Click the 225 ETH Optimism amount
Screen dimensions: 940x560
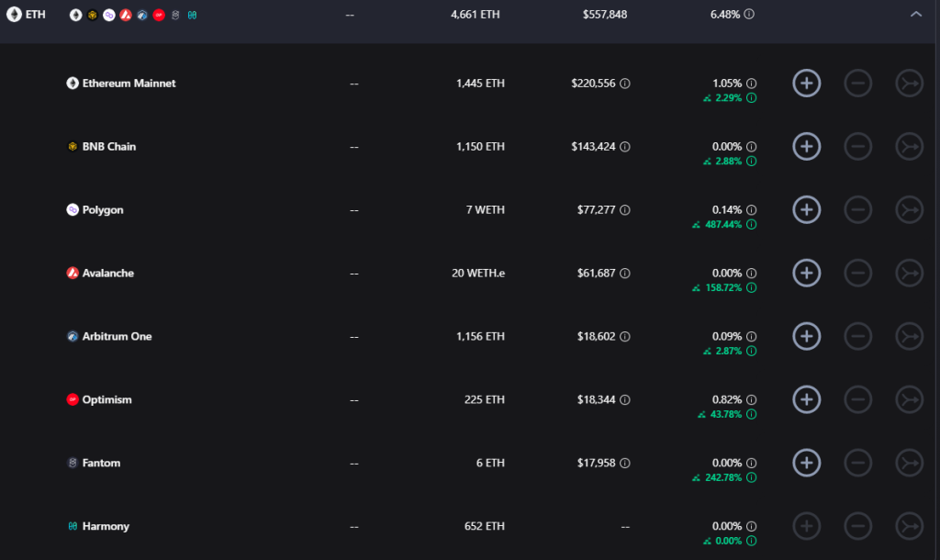click(x=485, y=399)
